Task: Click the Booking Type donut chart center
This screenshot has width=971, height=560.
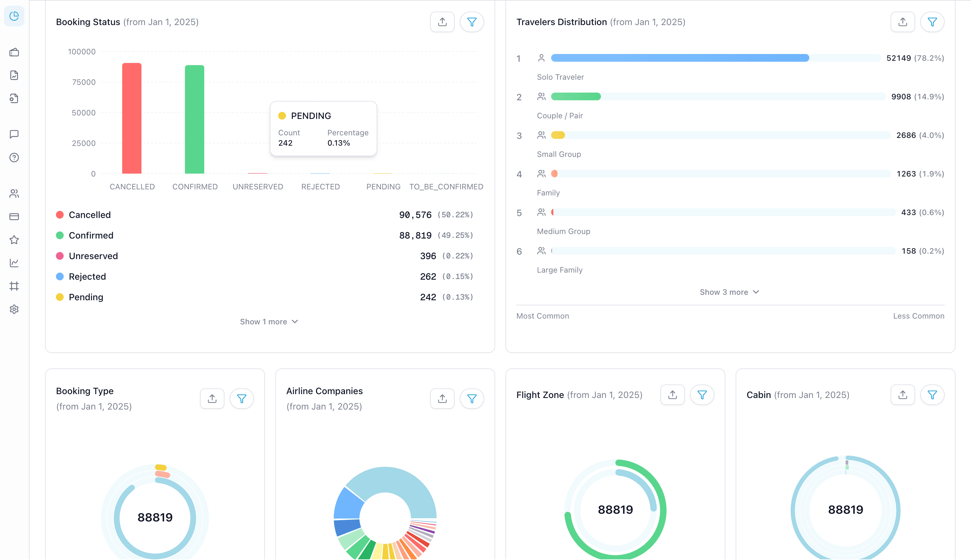Action: [x=155, y=517]
